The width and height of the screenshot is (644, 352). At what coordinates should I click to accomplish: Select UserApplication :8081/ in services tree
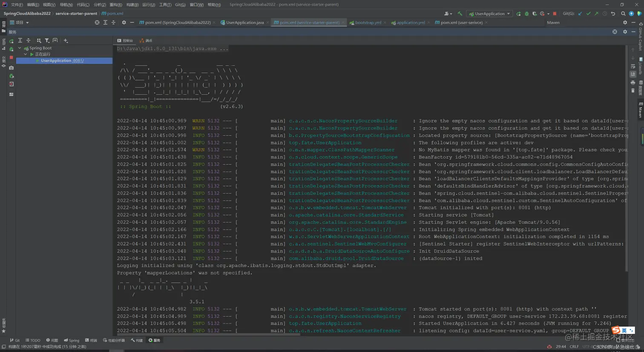point(64,61)
